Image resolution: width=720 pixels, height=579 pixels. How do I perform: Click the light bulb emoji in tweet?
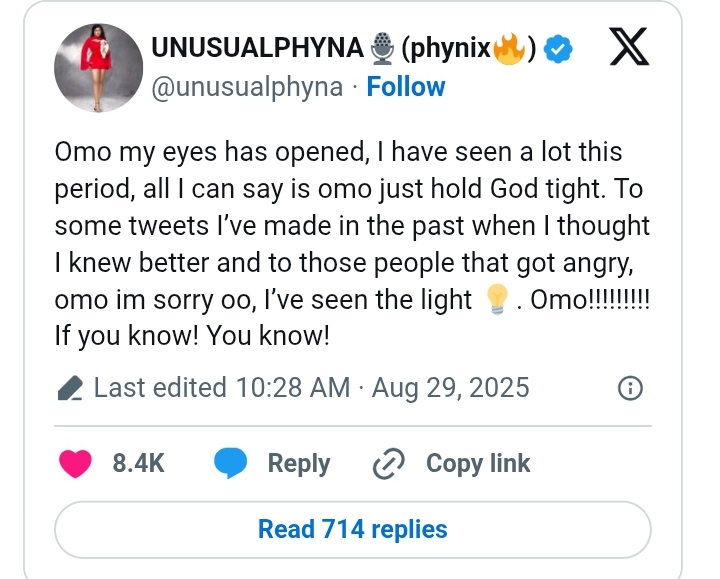pos(497,299)
